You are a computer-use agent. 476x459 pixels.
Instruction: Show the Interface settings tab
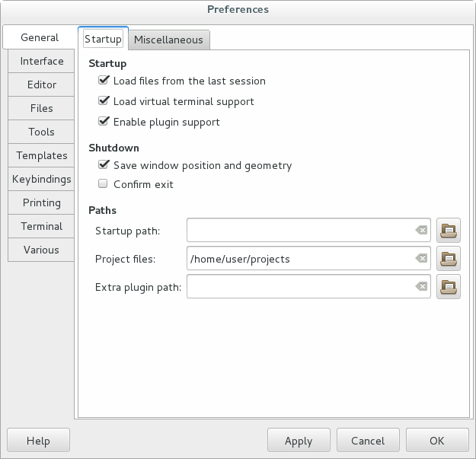coord(42,61)
